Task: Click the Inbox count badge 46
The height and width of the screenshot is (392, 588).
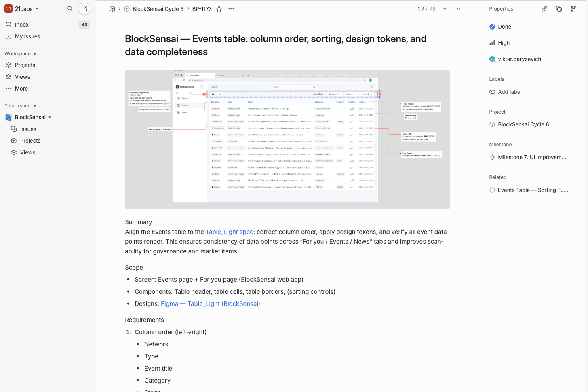Action: [x=84, y=25]
